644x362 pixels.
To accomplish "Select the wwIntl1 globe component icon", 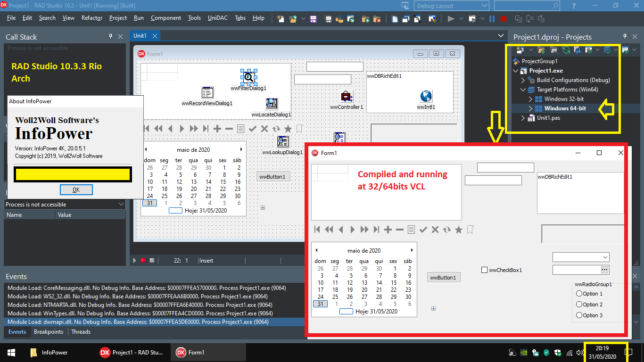I will coord(426,96).
